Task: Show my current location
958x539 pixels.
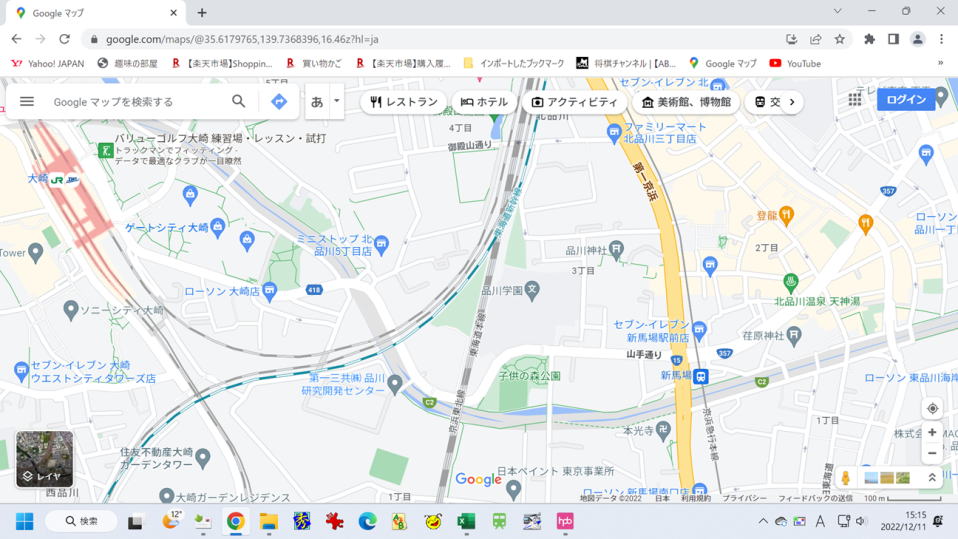Action: 932,408
